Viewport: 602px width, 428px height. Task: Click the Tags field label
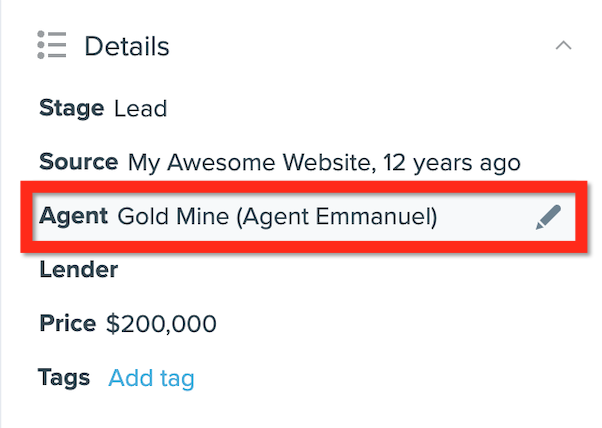coord(64,377)
